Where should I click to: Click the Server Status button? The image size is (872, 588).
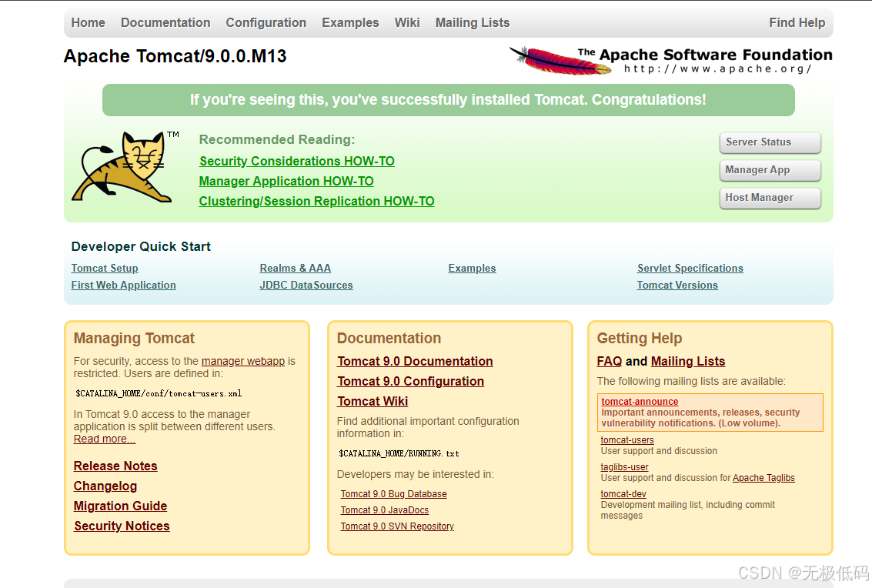(x=770, y=142)
